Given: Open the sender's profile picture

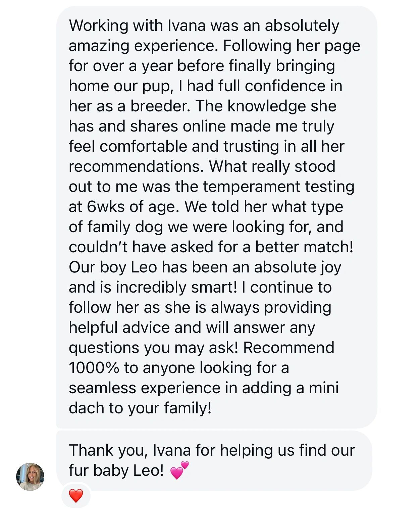Looking at the screenshot, I should 30,476.
